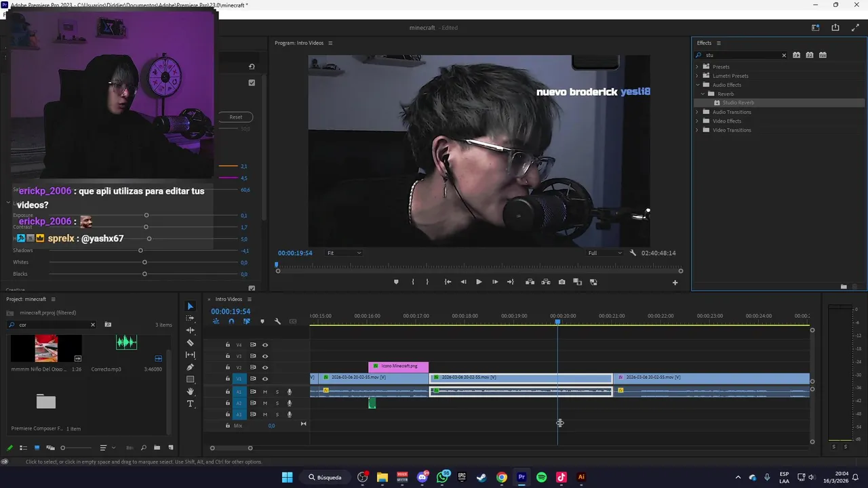Adjust the Whites slider handle

(144, 262)
